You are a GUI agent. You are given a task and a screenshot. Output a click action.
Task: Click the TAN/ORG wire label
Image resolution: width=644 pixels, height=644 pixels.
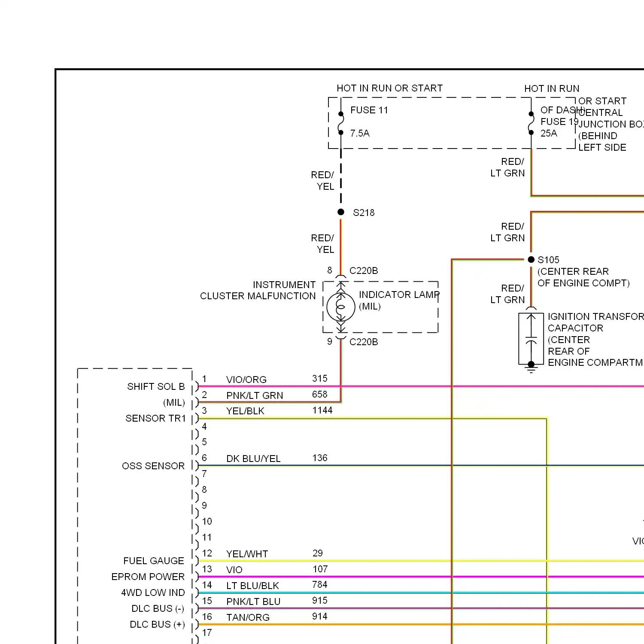coord(248,618)
